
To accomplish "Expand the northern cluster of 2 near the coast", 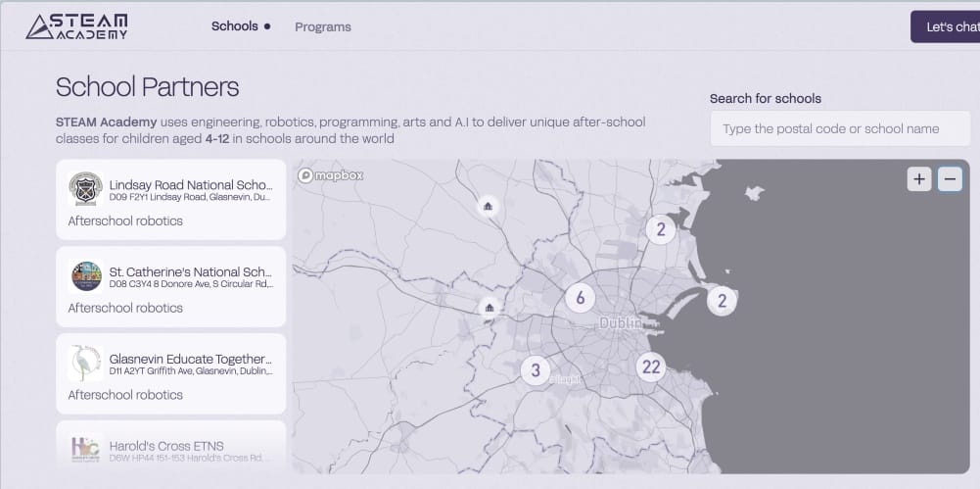I will point(661,230).
